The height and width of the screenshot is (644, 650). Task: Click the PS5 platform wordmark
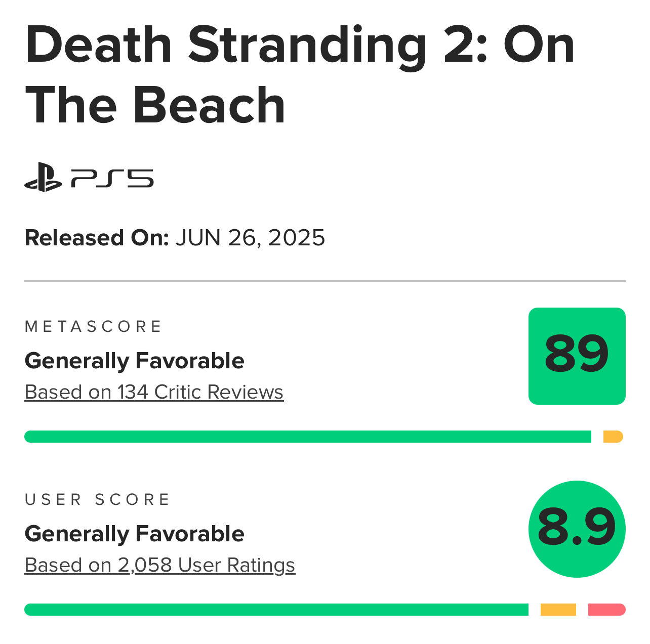pyautogui.click(x=112, y=179)
